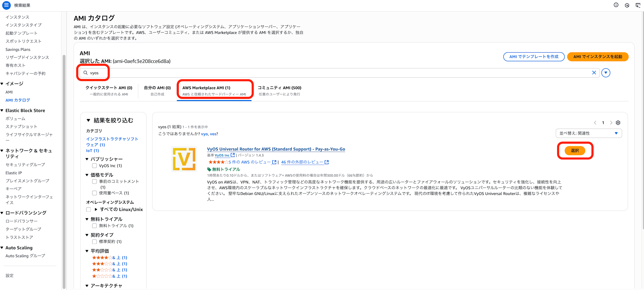Filter by four stars and up rating
This screenshot has width=644, height=290.
[109, 257]
